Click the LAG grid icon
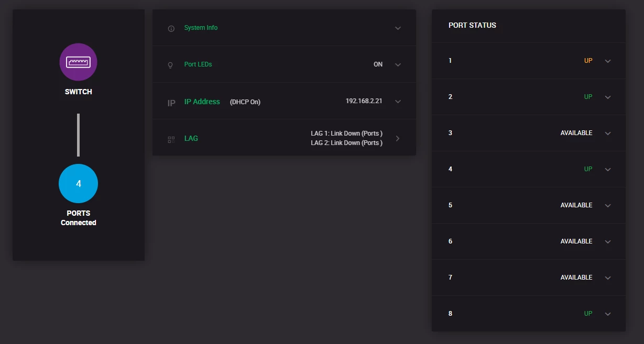The image size is (644, 344). [171, 139]
